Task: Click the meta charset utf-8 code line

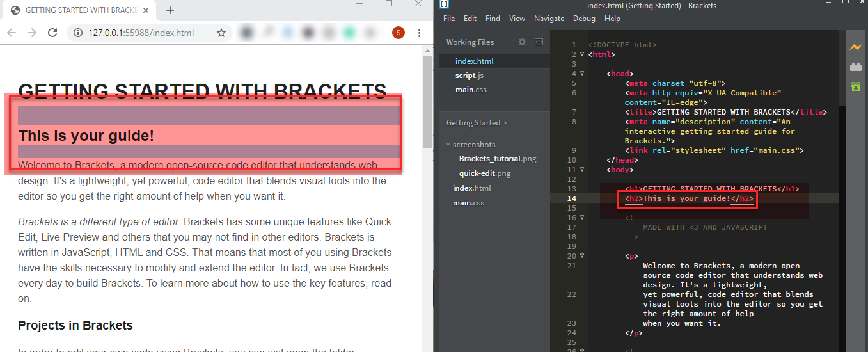Action: [x=676, y=83]
